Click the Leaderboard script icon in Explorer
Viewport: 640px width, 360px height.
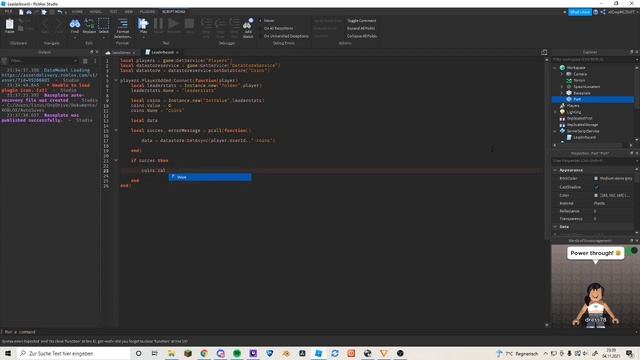point(569,137)
